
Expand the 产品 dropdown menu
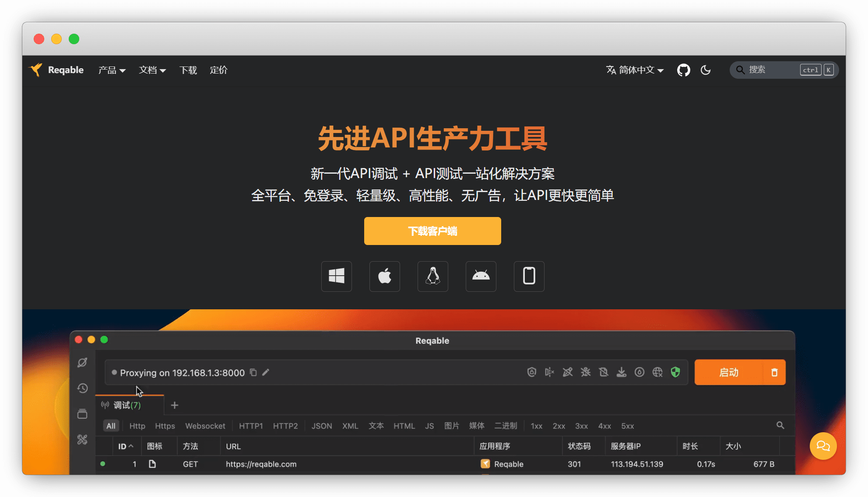(112, 70)
